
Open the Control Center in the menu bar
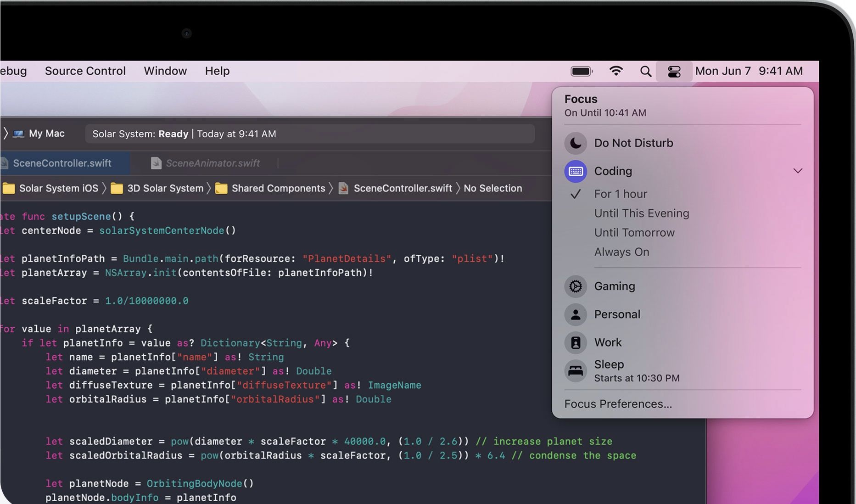coord(674,71)
